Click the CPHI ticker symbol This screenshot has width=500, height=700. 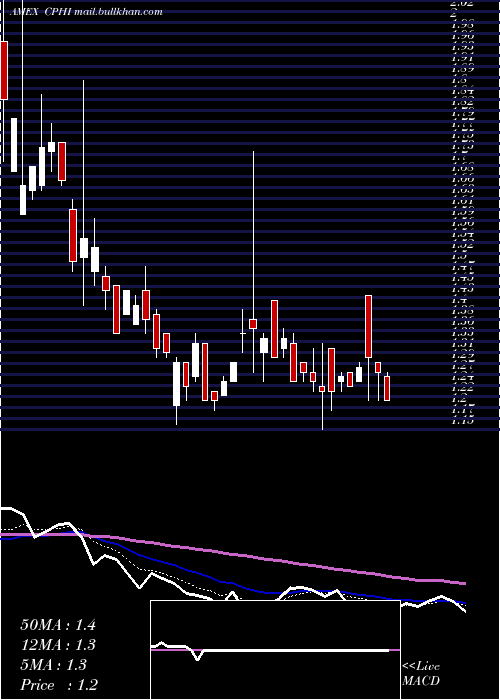(58, 12)
